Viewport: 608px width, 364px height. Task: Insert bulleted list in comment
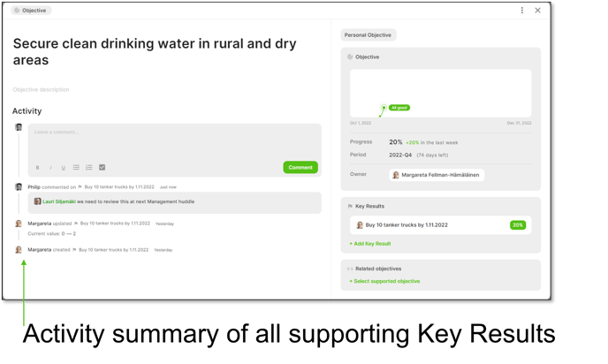click(x=76, y=168)
